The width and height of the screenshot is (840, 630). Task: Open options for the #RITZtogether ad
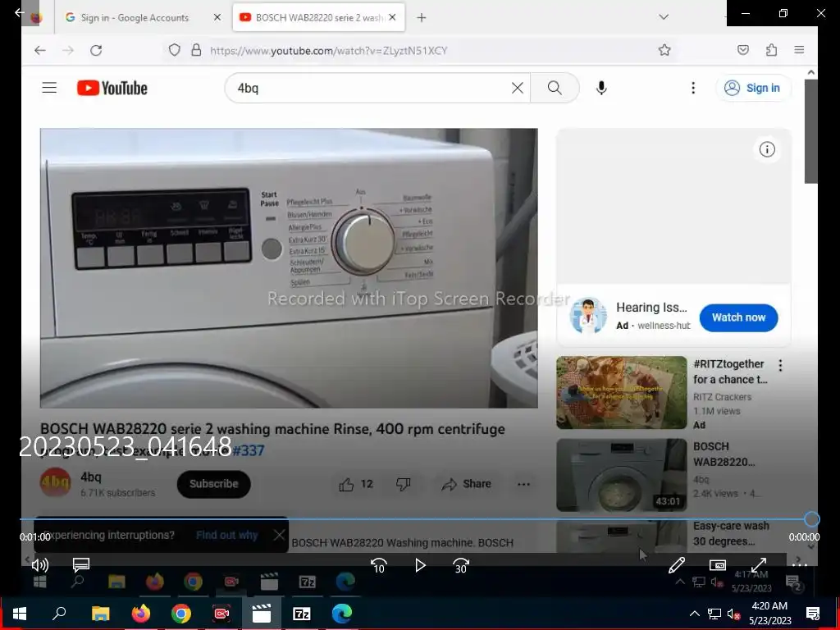(x=780, y=365)
